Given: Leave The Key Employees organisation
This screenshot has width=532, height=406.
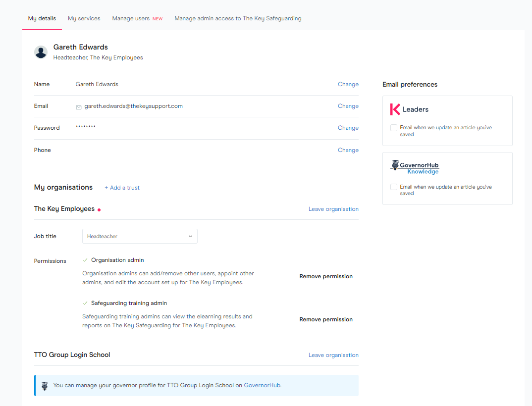Looking at the screenshot, I should 333,208.
